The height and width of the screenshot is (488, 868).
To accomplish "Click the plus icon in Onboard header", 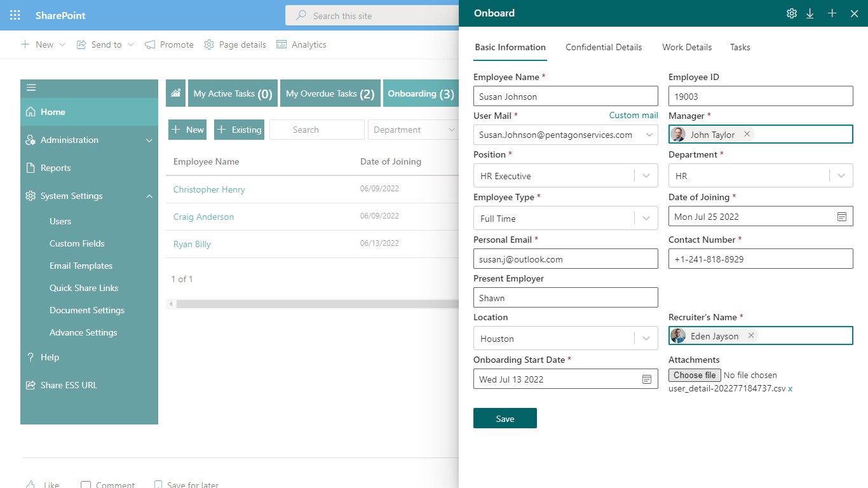I will tap(832, 13).
